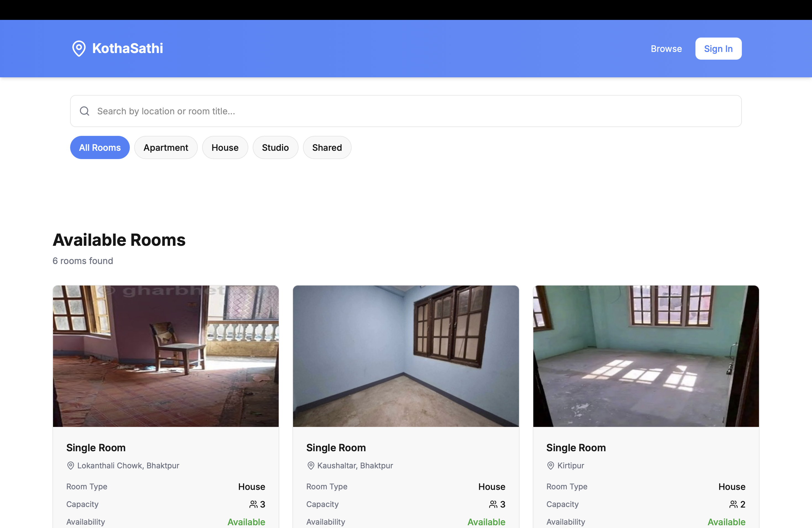Viewport: 812px width, 528px height.
Task: Filter rooms by Studio type
Action: [275, 147]
